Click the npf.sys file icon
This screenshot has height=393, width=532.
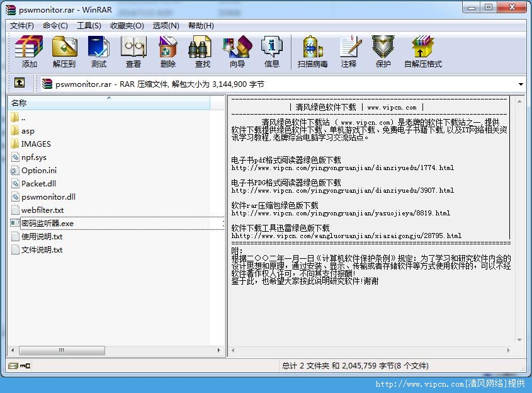(15, 157)
